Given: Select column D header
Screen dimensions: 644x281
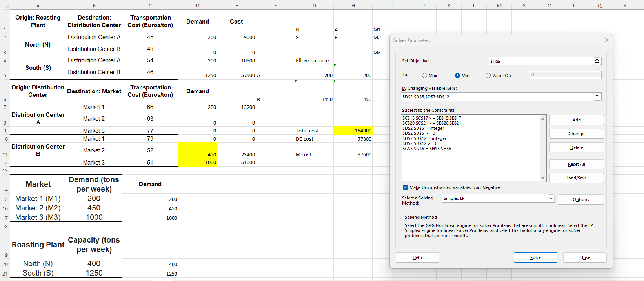Looking at the screenshot, I should tap(198, 5).
